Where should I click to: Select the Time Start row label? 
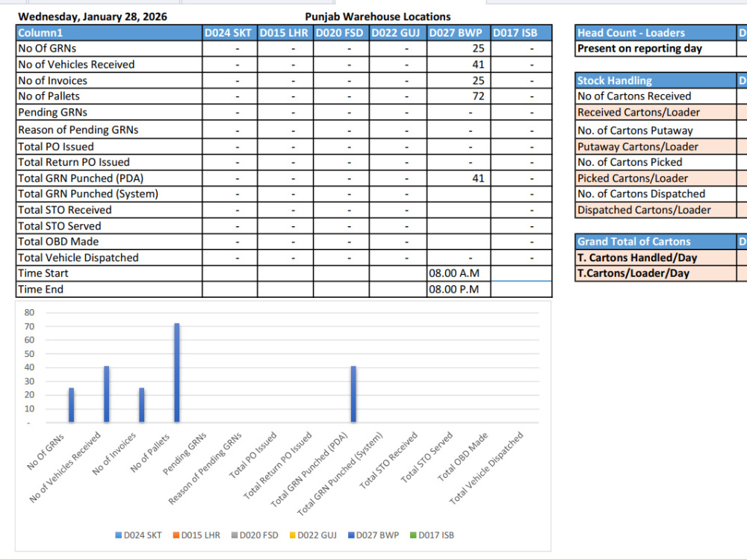(x=109, y=273)
